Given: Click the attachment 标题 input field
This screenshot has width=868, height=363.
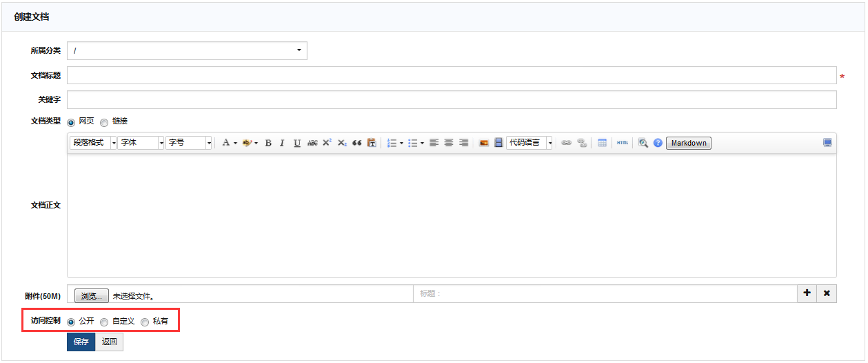Looking at the screenshot, I should point(605,293).
